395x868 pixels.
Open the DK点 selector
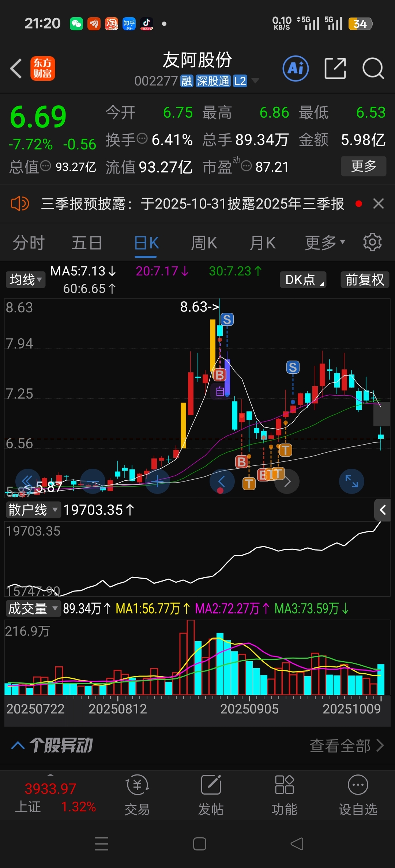[x=303, y=279]
